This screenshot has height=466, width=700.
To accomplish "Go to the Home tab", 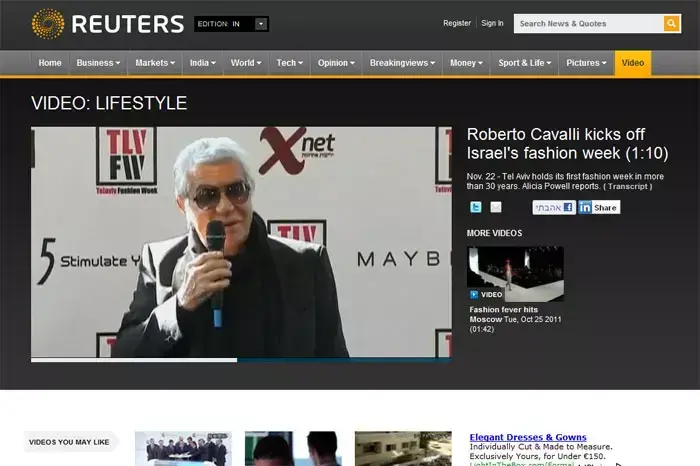I will [50, 63].
